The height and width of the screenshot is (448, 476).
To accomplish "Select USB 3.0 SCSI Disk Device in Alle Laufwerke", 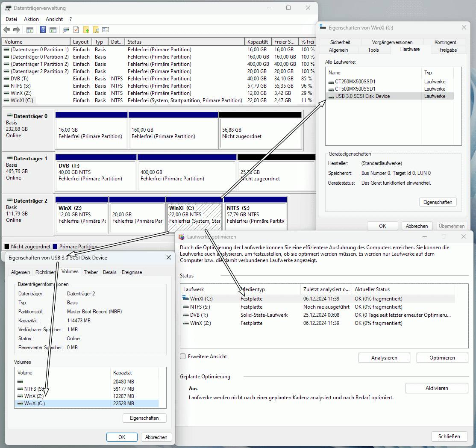I will tap(390, 96).
